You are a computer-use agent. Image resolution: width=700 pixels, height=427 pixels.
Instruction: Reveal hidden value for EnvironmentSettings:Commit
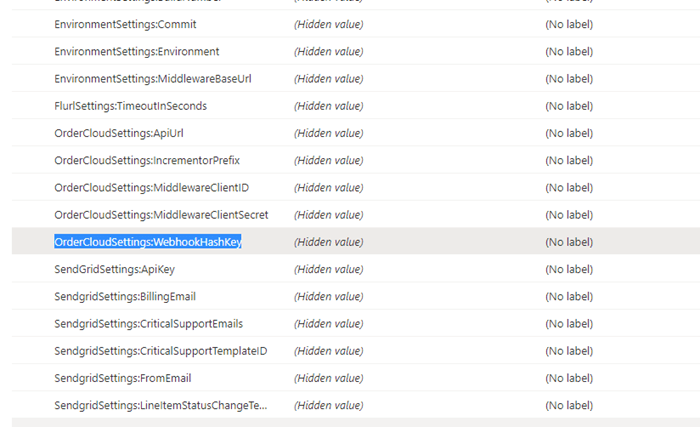click(329, 24)
